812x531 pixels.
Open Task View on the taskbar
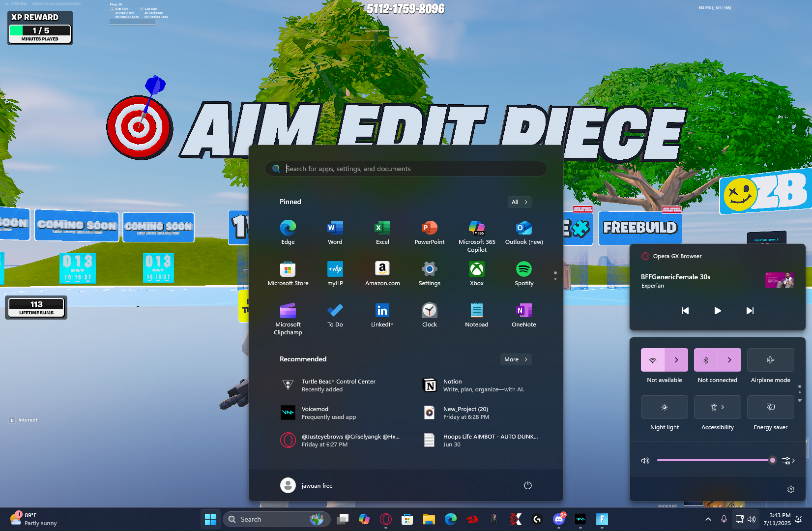pyautogui.click(x=343, y=519)
